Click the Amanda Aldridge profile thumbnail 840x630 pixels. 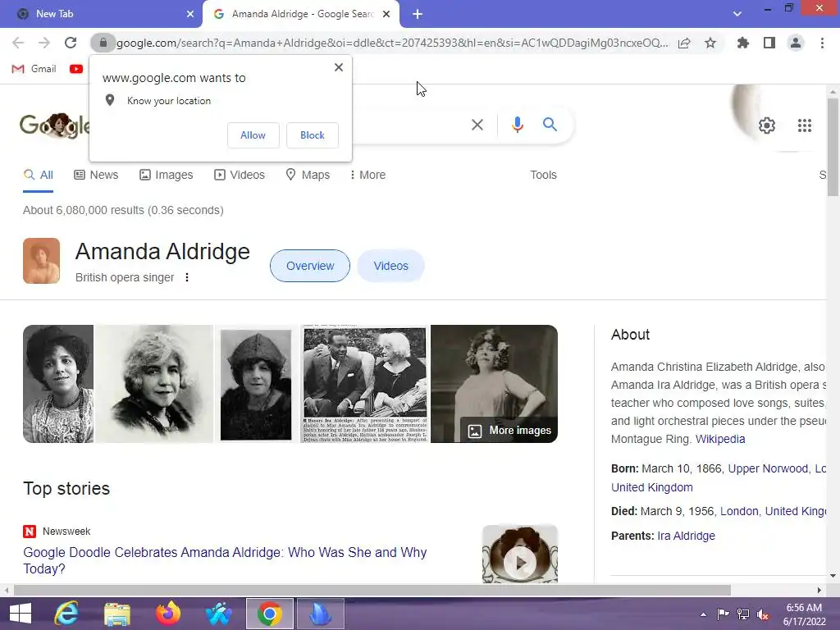(x=41, y=261)
